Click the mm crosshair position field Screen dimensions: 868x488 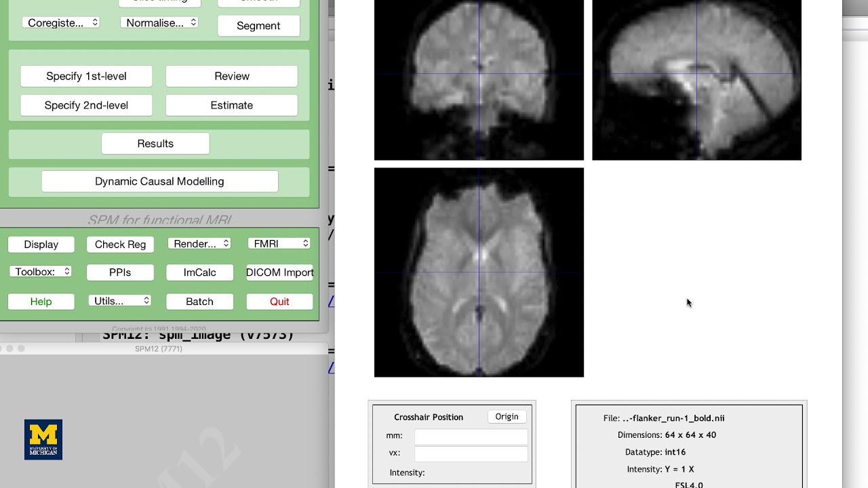[x=471, y=436]
